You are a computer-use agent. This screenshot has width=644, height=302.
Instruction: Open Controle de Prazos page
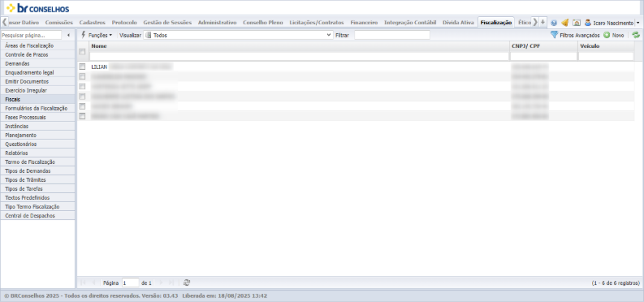38,54
